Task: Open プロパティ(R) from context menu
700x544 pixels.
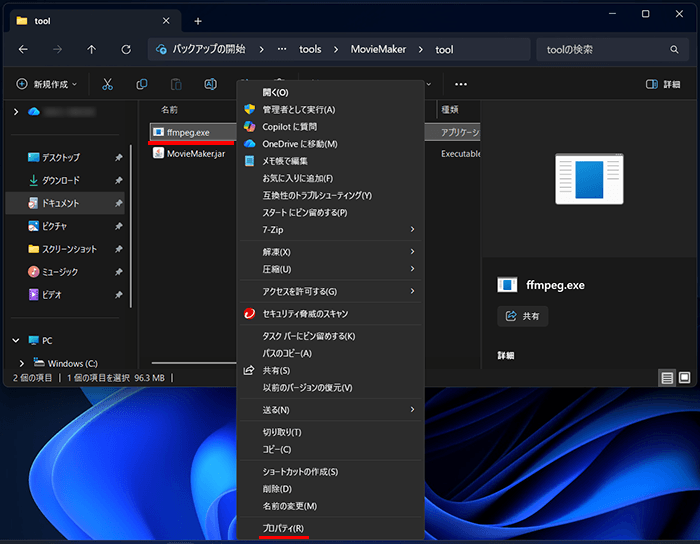Action: [x=331, y=528]
